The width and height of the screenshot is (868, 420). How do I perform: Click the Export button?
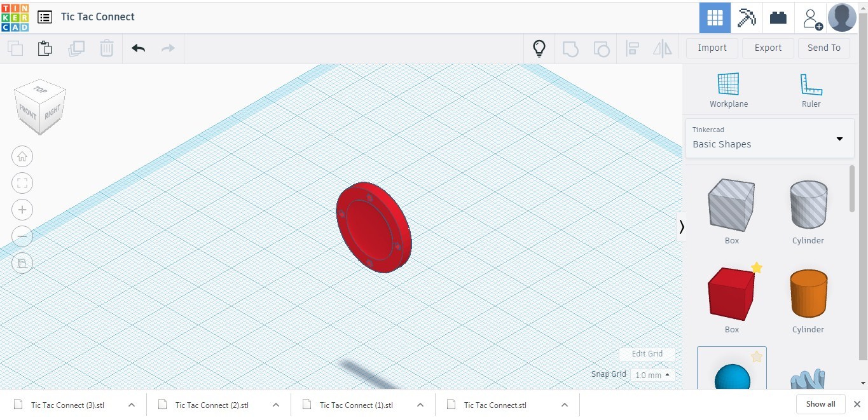coord(768,48)
